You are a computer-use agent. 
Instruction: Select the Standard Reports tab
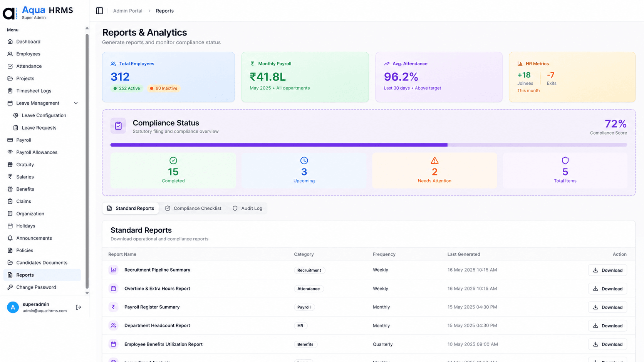tap(131, 208)
